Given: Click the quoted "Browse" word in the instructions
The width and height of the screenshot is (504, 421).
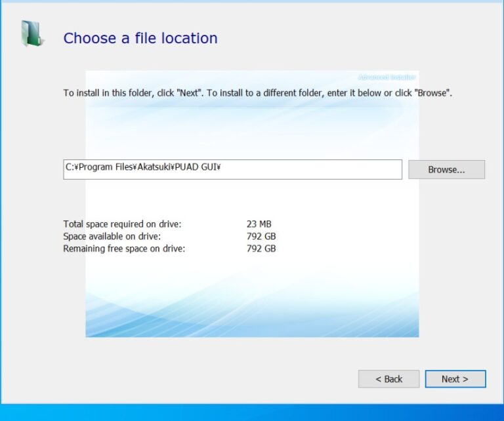Looking at the screenshot, I should [432, 93].
